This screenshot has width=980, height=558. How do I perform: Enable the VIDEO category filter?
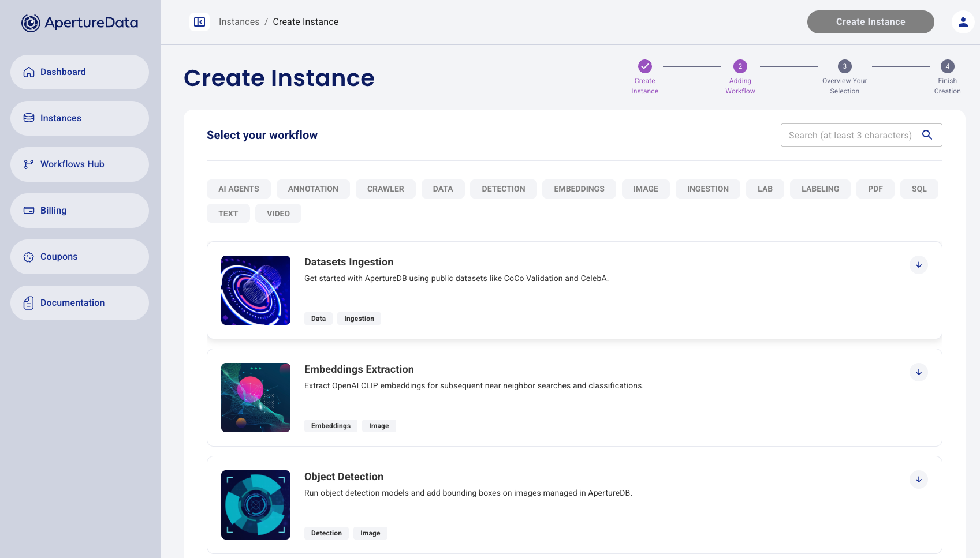[x=278, y=214]
